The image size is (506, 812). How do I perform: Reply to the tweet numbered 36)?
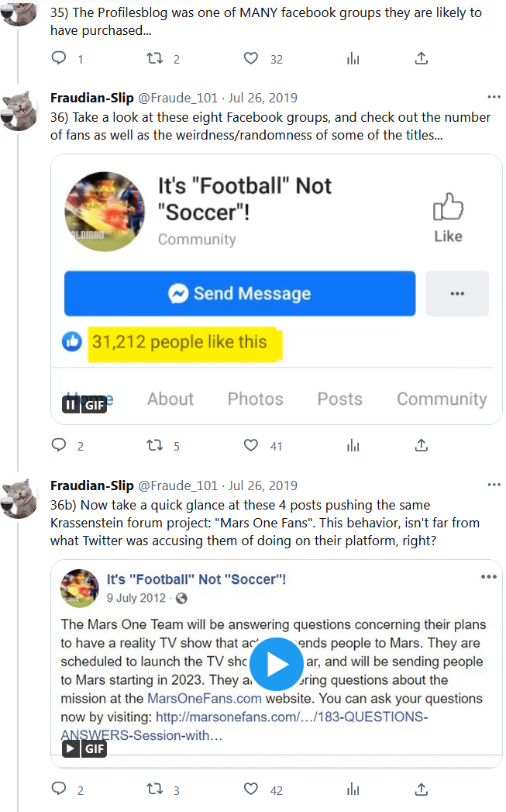coord(59,446)
